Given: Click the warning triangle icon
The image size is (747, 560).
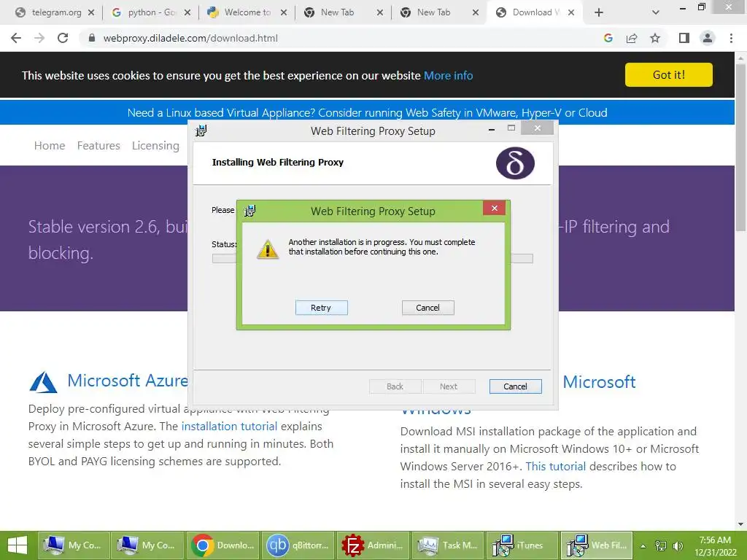Looking at the screenshot, I should tap(268, 249).
